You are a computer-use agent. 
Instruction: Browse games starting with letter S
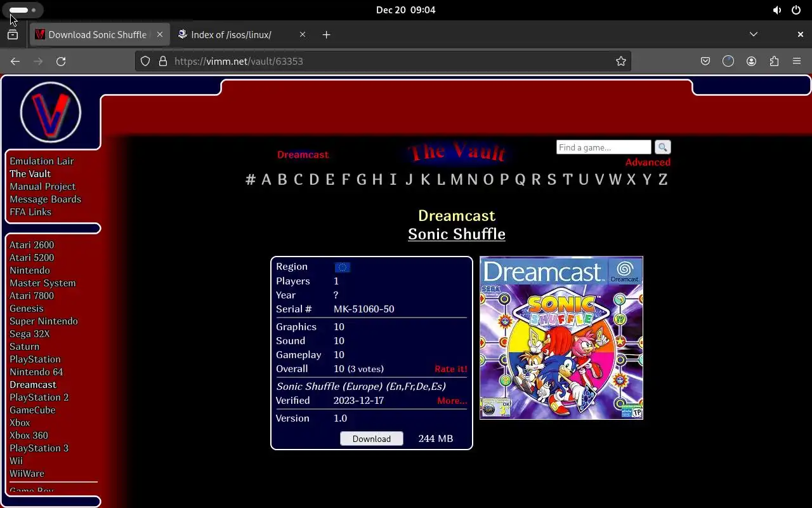551,179
